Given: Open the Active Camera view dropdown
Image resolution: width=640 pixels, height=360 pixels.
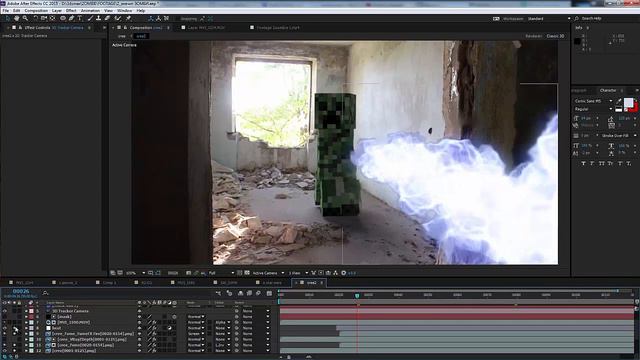Looking at the screenshot, I should 268,273.
